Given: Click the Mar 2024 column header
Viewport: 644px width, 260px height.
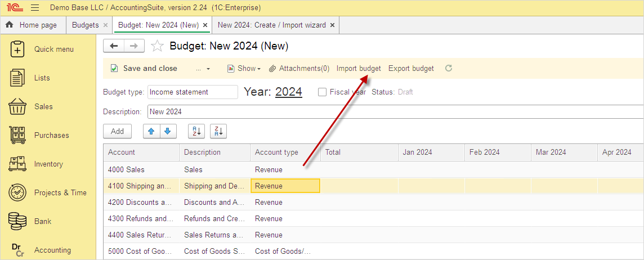Looking at the screenshot, I should (x=564, y=153).
